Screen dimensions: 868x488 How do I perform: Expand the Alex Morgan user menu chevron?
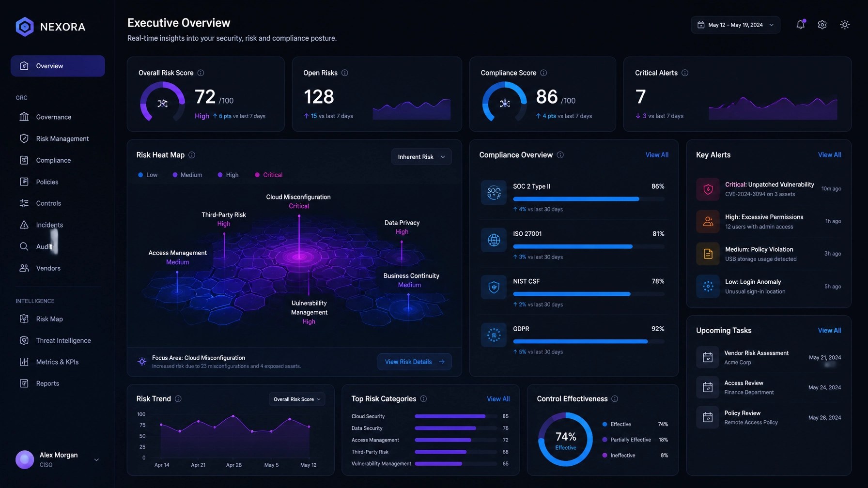click(x=96, y=460)
